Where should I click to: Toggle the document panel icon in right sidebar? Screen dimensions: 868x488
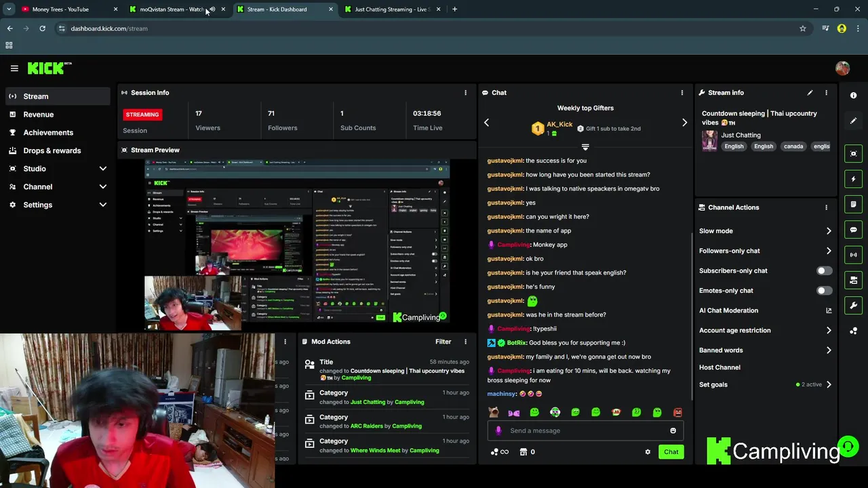853,204
